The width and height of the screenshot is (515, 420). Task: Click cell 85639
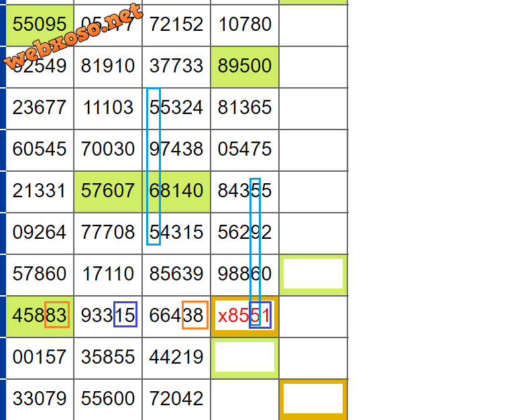pos(176,275)
